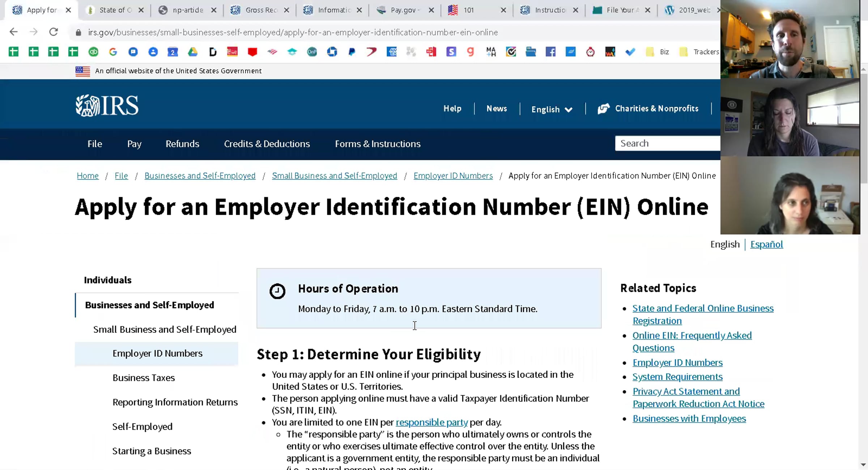Click the Help link in header
868x470 pixels.
pyautogui.click(x=452, y=109)
